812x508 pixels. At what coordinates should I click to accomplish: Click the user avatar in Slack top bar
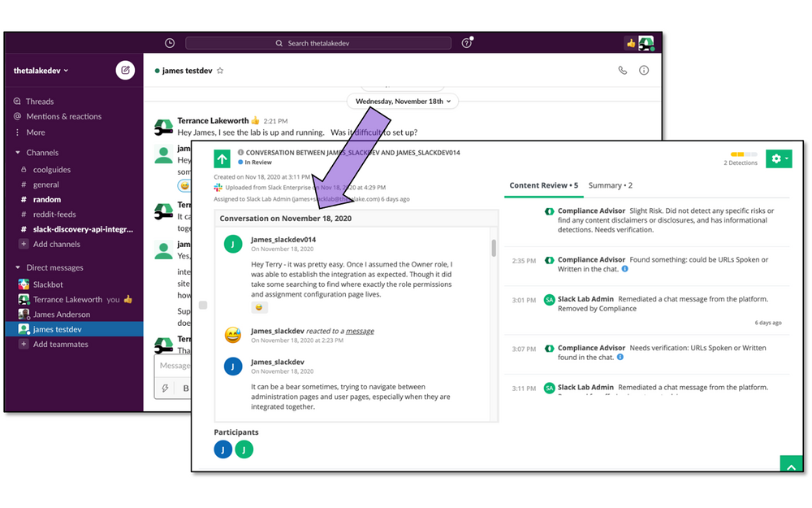pos(646,44)
